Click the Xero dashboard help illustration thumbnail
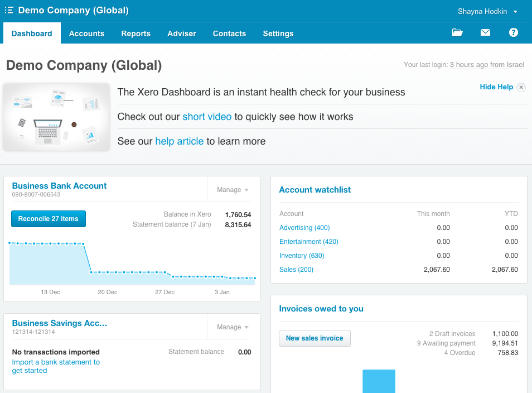This screenshot has height=393, width=532. 56,117
